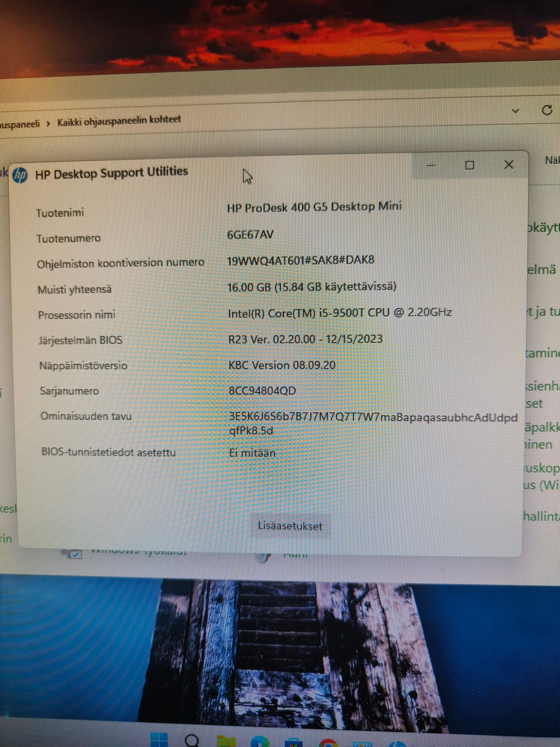Click BIOS value 'R23 Ver. 02.20.00 - 12/15/2023'
The height and width of the screenshot is (747, 560).
tap(306, 339)
